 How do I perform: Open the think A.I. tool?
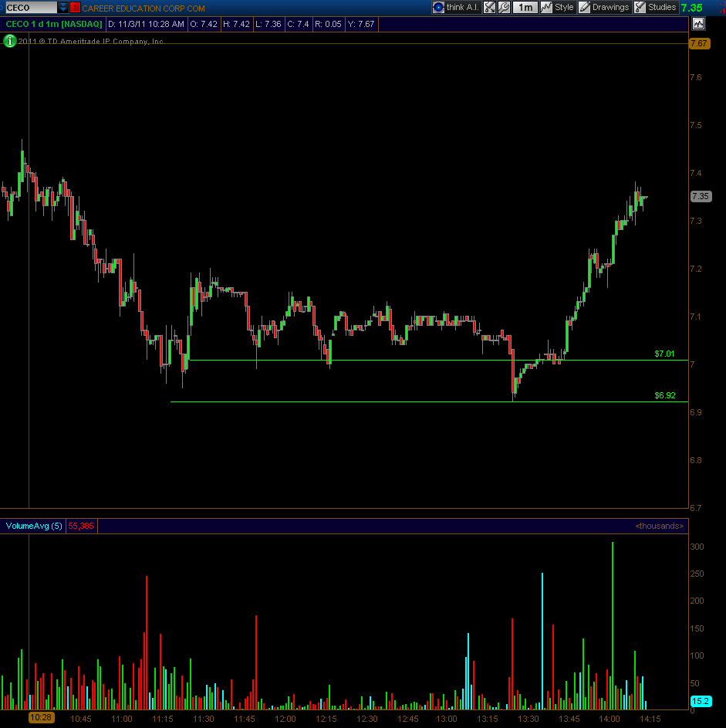(x=456, y=7)
